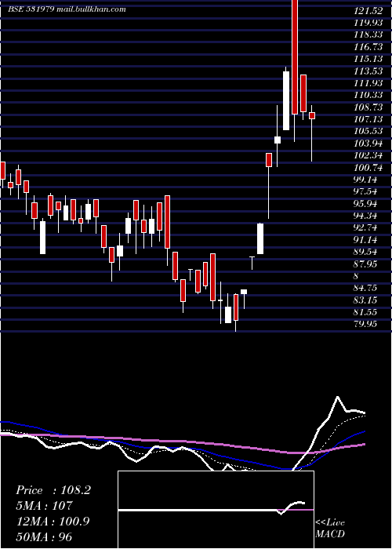Click the MACD inset box
Screen dimensions: 392x549
tap(216, 510)
